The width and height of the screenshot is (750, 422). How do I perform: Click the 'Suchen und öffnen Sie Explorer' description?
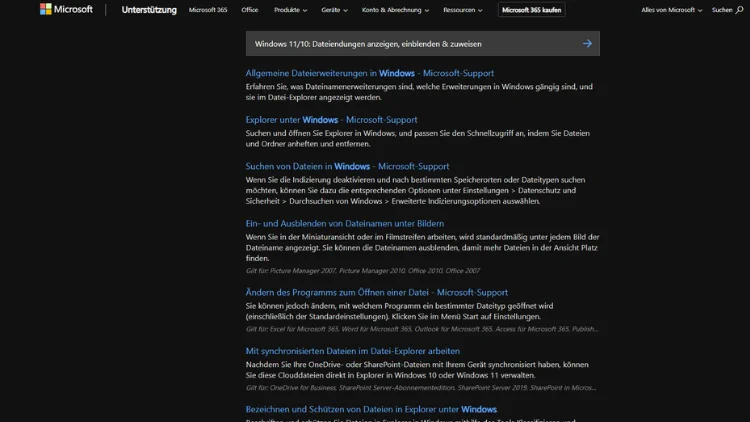(x=418, y=138)
